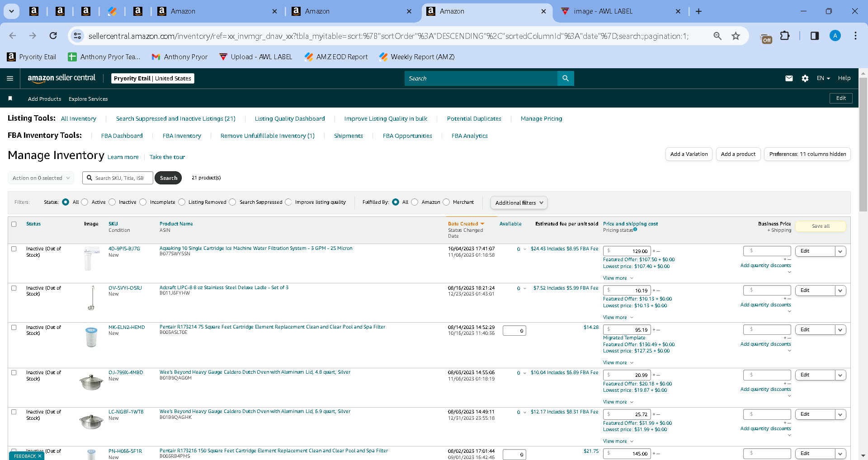Toggle the select-all checkbox in table header

[14, 224]
